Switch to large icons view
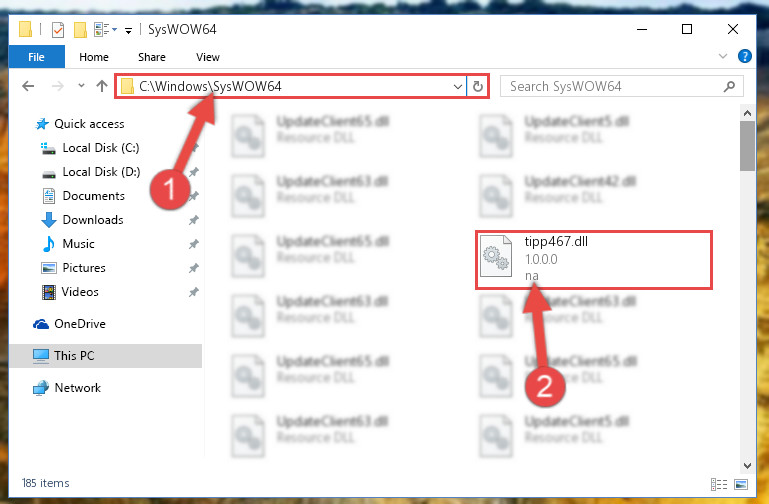Image resolution: width=769 pixels, height=504 pixels. pyautogui.click(x=741, y=484)
